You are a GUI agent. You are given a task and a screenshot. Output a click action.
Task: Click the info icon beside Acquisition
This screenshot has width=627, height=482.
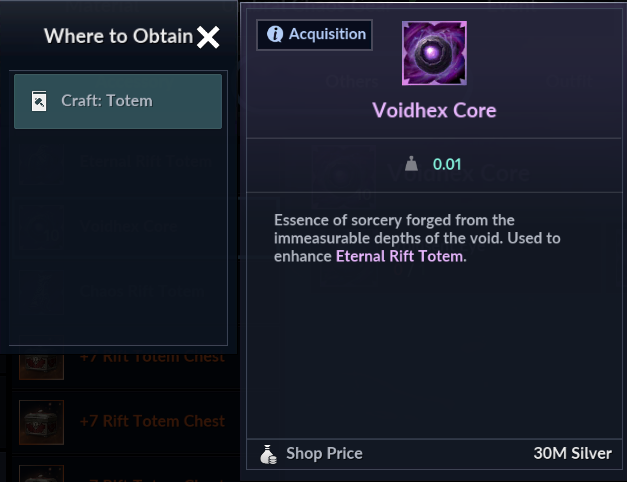[274, 35]
